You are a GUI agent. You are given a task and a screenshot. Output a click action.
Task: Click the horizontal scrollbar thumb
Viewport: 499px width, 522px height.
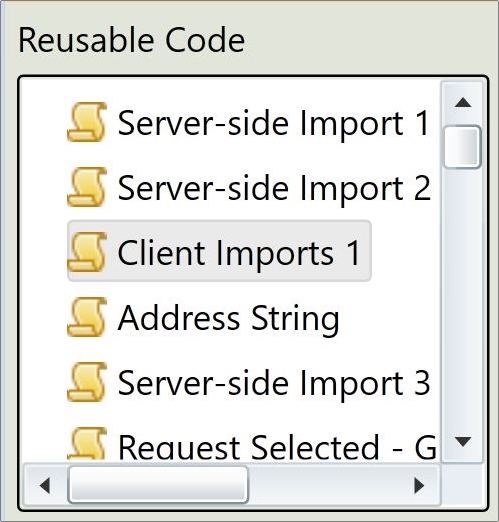click(158, 485)
